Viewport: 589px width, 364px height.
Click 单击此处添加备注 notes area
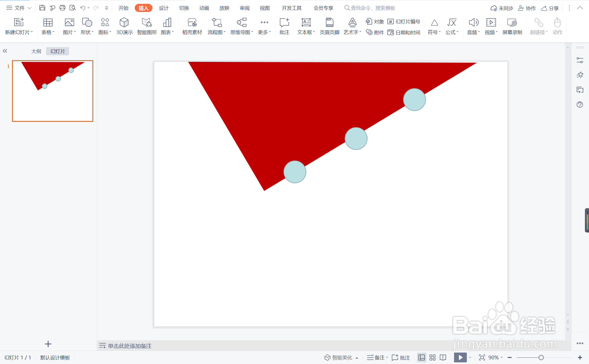click(130, 346)
